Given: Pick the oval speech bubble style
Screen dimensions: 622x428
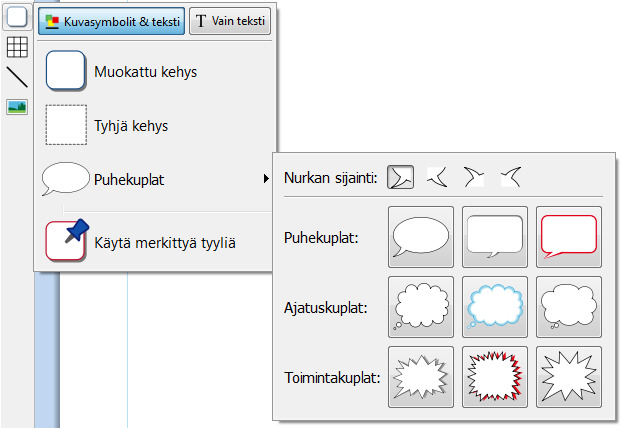Looking at the screenshot, I should click(x=421, y=237).
